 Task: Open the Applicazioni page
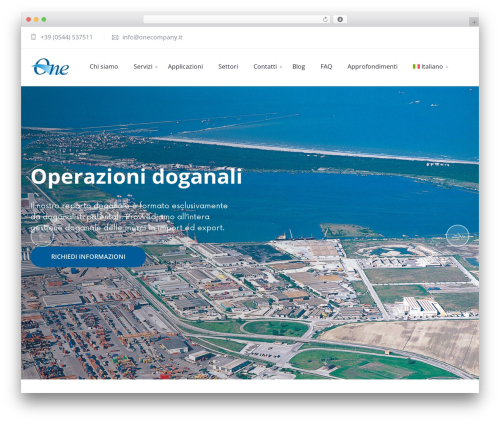(x=185, y=67)
